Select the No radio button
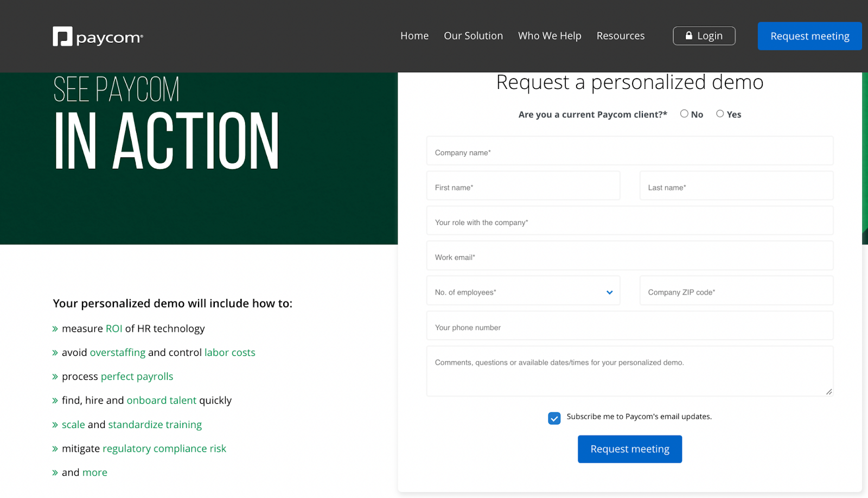 pos(684,113)
